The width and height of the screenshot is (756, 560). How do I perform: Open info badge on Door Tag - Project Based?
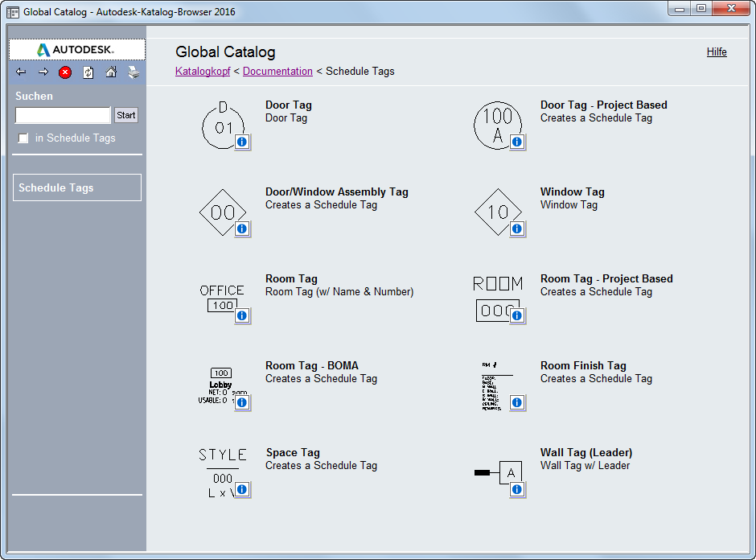517,142
